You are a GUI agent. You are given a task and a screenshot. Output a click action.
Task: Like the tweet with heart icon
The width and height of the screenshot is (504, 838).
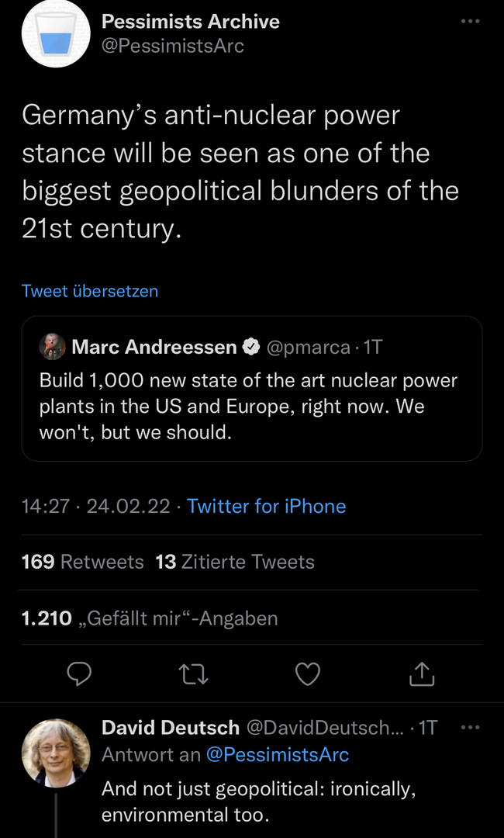tap(308, 674)
